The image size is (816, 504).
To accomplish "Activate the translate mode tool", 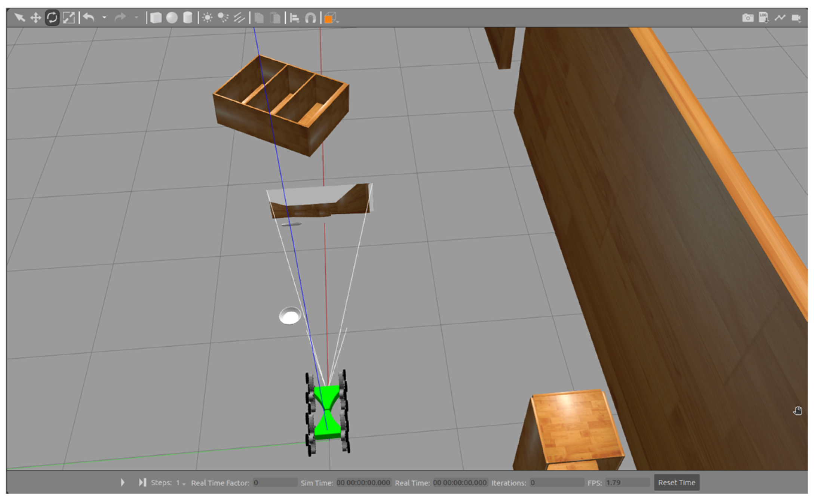I will point(36,18).
